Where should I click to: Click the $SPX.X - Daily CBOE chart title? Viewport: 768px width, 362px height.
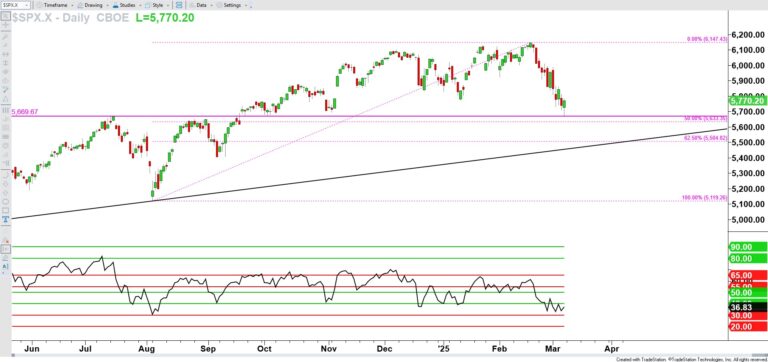coord(72,18)
